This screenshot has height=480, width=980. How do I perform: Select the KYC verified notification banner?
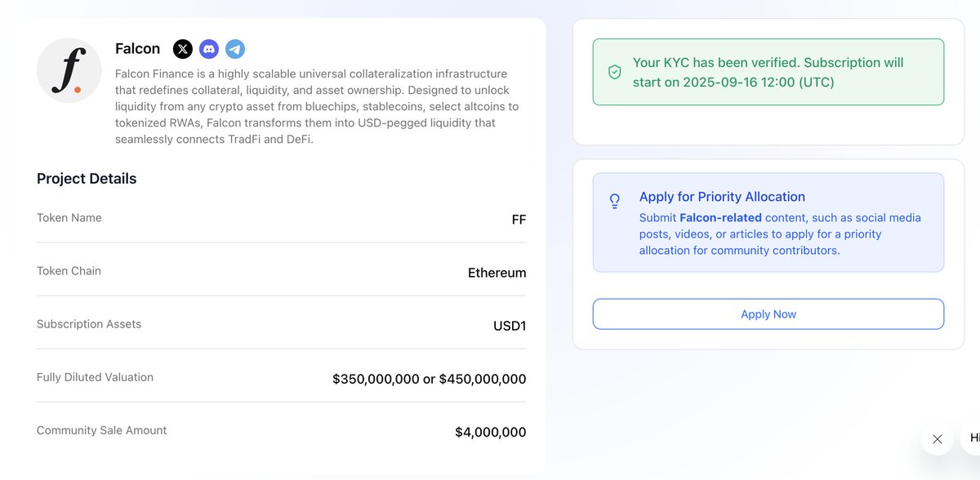[768, 72]
